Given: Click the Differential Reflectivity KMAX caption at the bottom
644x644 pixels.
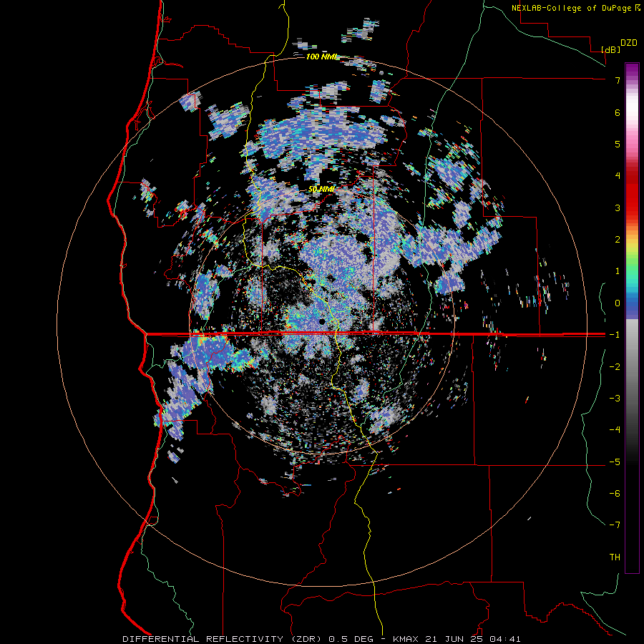Looking at the screenshot, I should pos(321,639).
